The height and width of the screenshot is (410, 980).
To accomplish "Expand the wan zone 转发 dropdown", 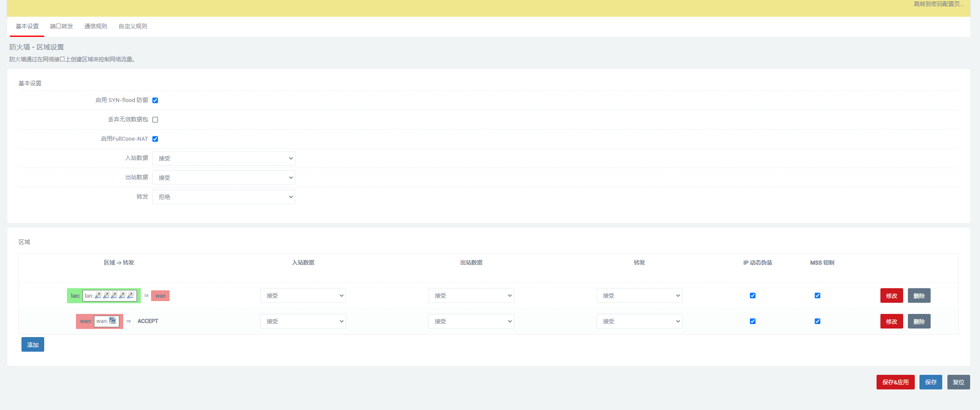I will [x=639, y=321].
